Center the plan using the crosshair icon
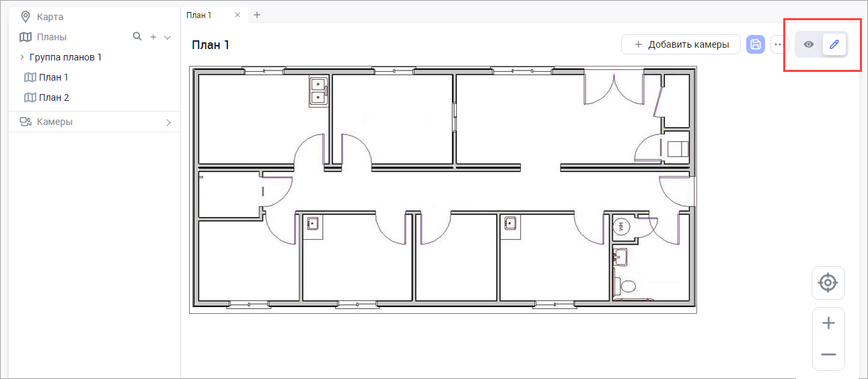Viewport: 868px width, 379px height. [x=828, y=283]
